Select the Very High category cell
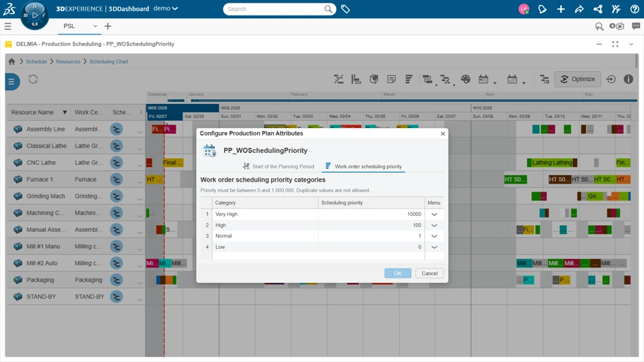The height and width of the screenshot is (362, 644). coord(265,215)
